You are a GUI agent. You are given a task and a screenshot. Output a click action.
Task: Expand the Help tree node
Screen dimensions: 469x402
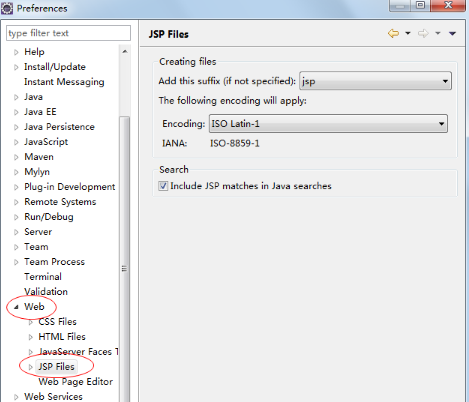click(16, 52)
